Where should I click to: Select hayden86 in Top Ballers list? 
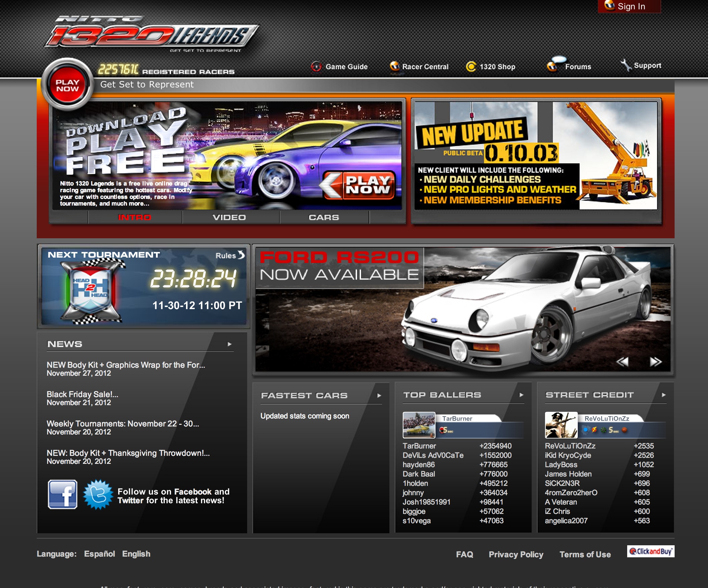click(x=418, y=465)
